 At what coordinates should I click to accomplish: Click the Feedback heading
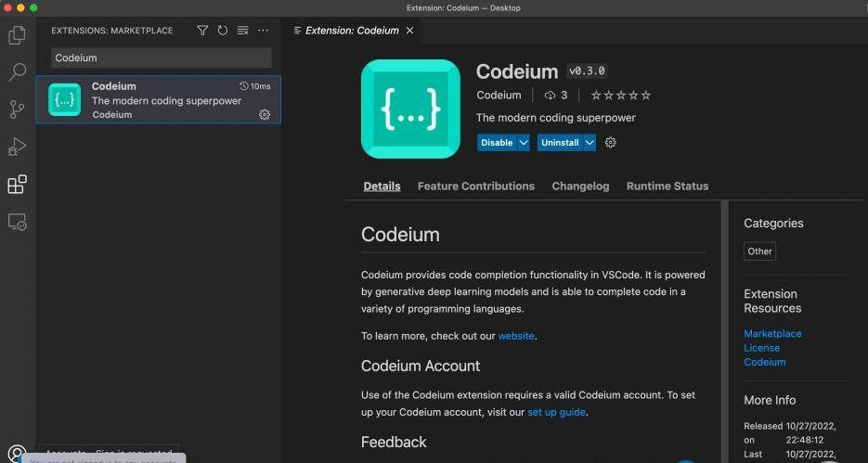point(394,442)
